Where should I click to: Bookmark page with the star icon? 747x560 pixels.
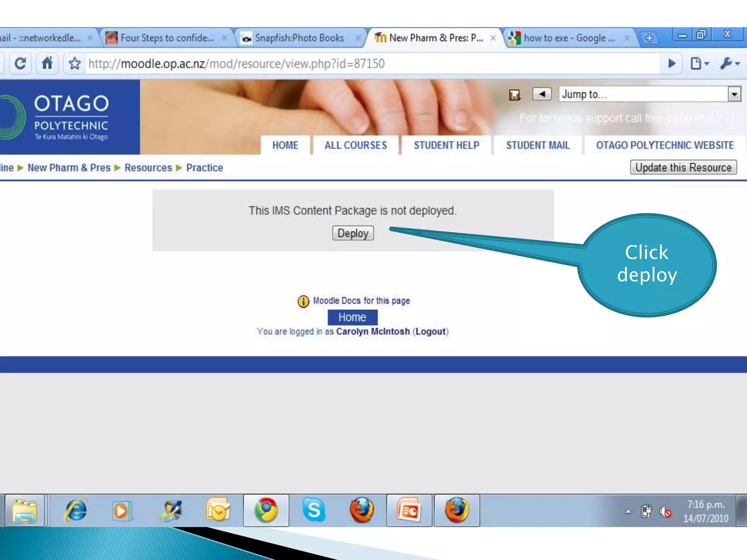(x=75, y=64)
